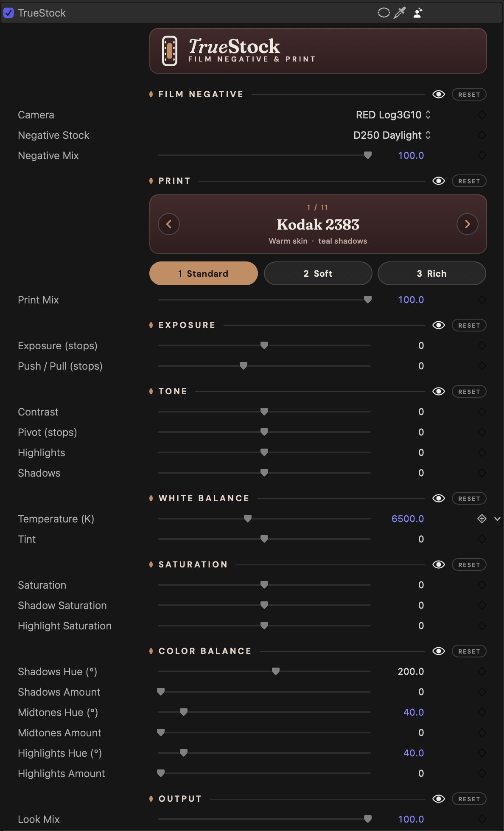Image resolution: width=504 pixels, height=831 pixels.
Task: Click keyframe diamond for Shadows Hue
Action: tap(482, 671)
